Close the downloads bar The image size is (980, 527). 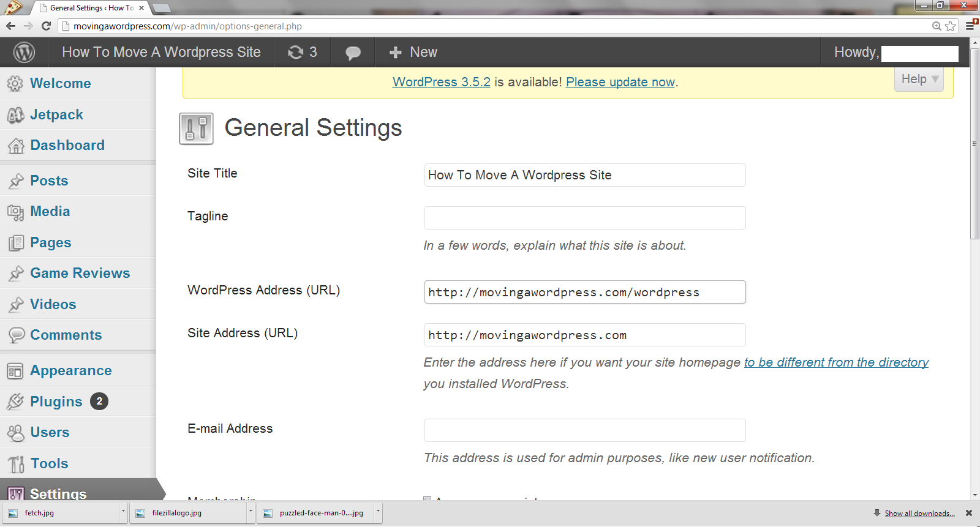(969, 513)
